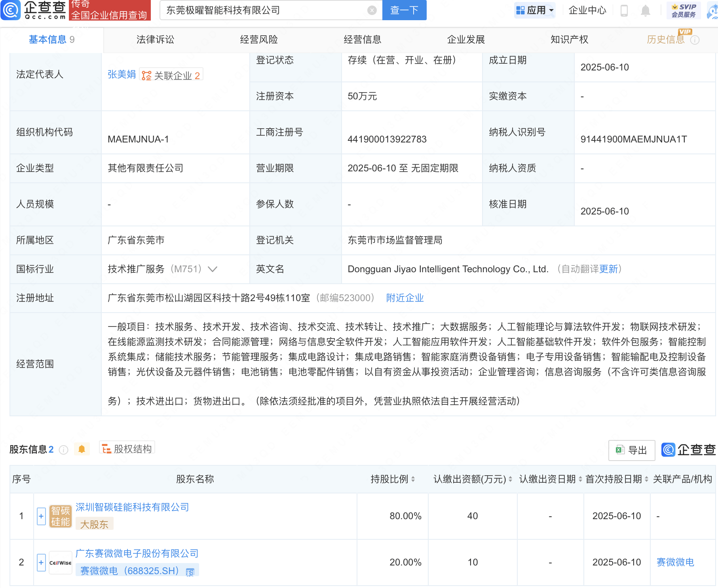Click the Qichacha logo in header
The width and height of the screenshot is (718, 588).
tap(34, 10)
